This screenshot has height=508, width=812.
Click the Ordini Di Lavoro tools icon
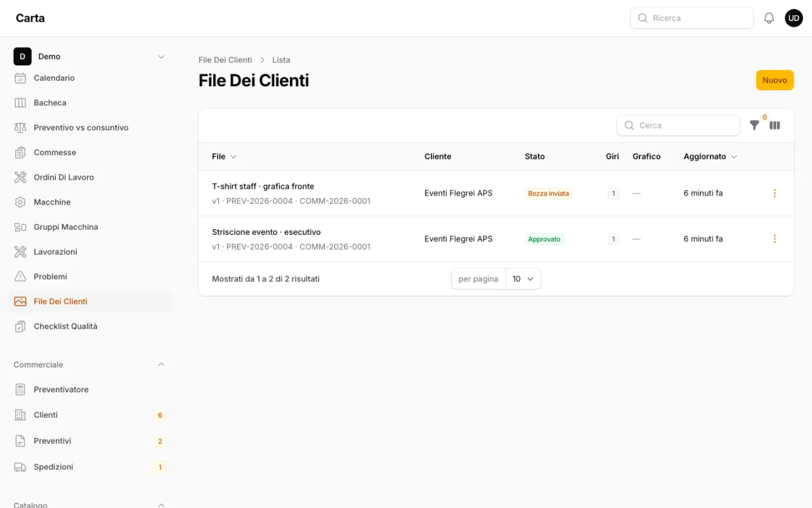(x=20, y=177)
